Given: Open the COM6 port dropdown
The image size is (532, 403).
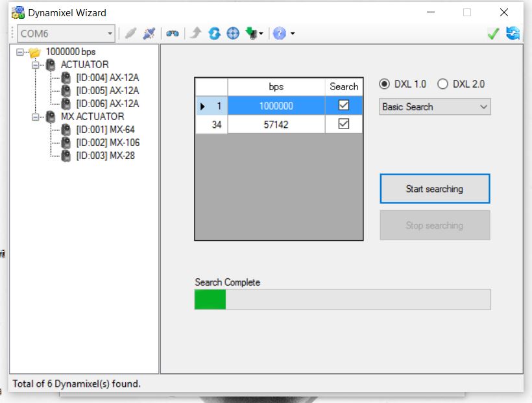Looking at the screenshot, I should pyautogui.click(x=66, y=33).
